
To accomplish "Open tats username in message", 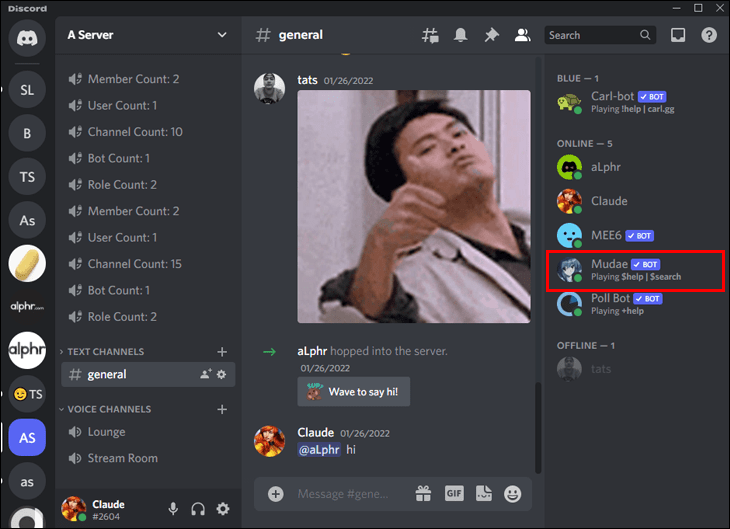I will pyautogui.click(x=307, y=80).
